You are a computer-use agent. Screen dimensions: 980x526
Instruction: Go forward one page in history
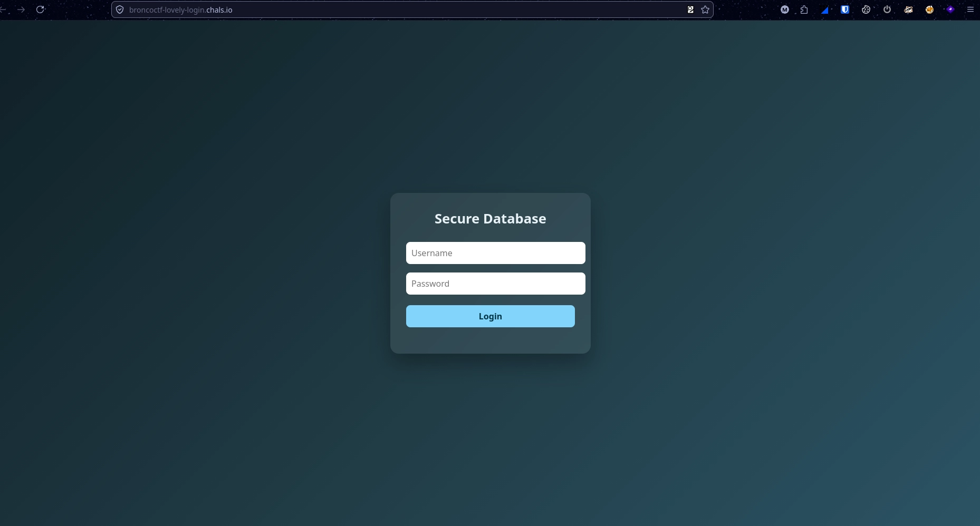click(x=21, y=9)
